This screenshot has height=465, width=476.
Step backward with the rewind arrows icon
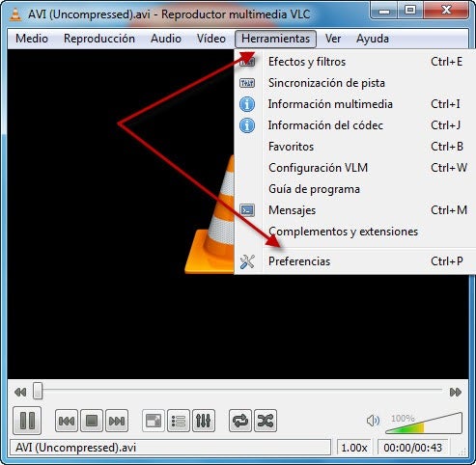click(x=20, y=392)
